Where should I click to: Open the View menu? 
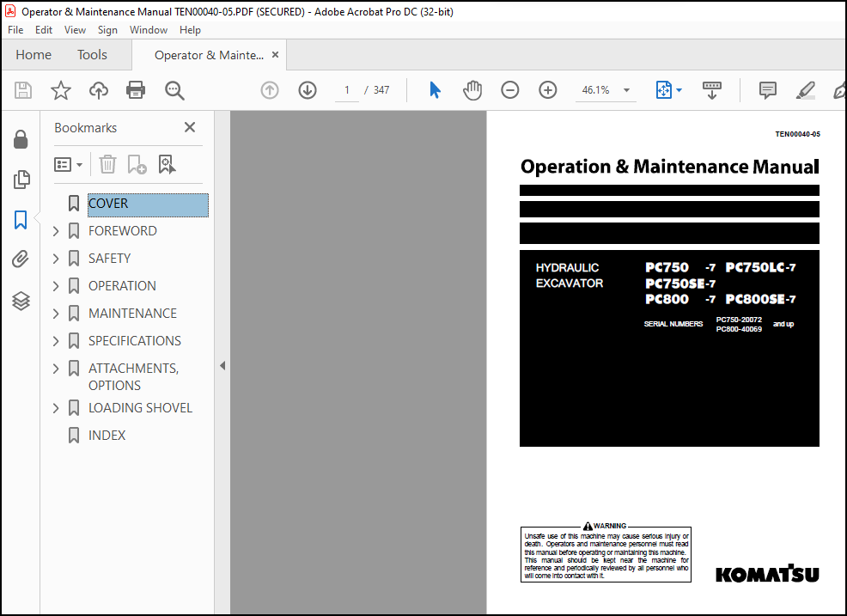click(x=75, y=30)
